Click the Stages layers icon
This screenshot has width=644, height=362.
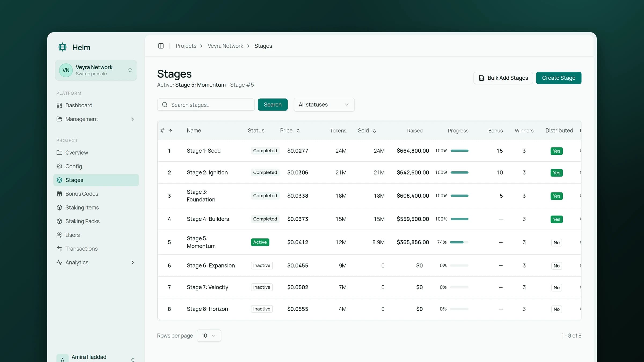[59, 180]
